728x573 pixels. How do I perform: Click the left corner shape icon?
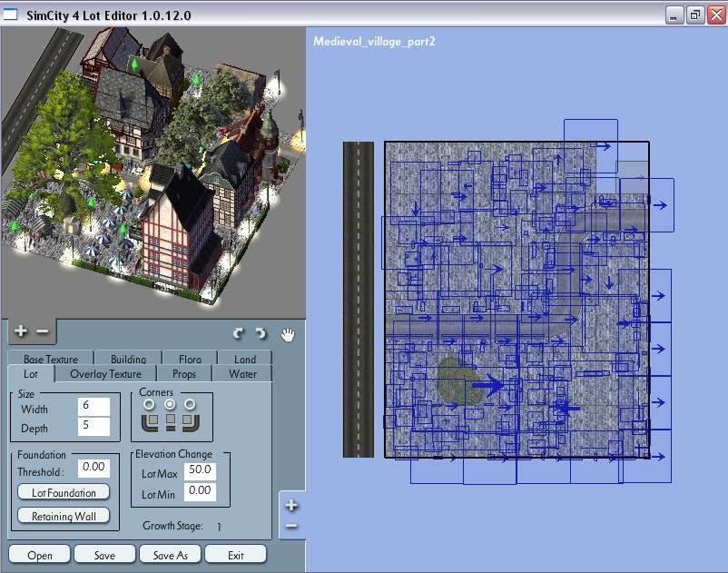point(150,422)
